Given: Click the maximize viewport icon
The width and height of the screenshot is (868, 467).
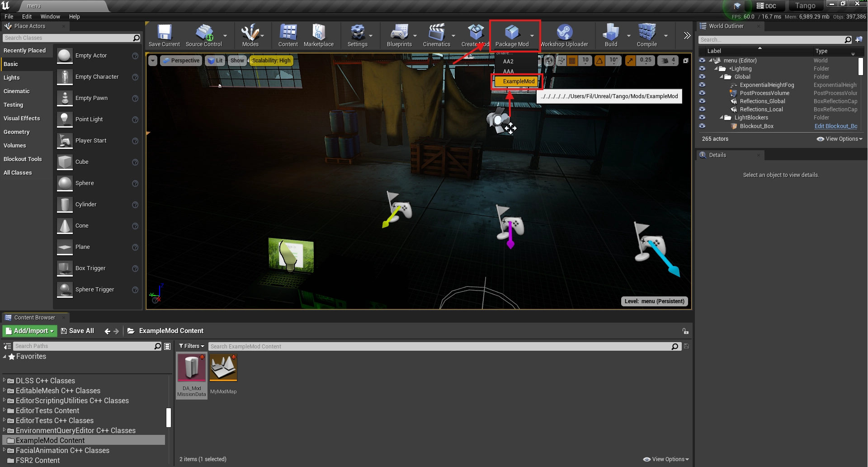Looking at the screenshot, I should tap(685, 60).
